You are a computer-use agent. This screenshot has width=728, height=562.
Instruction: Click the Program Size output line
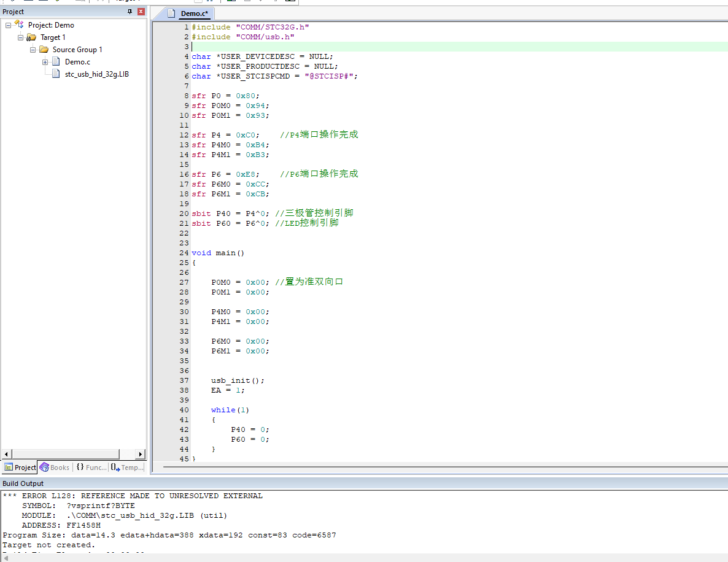(x=169, y=535)
